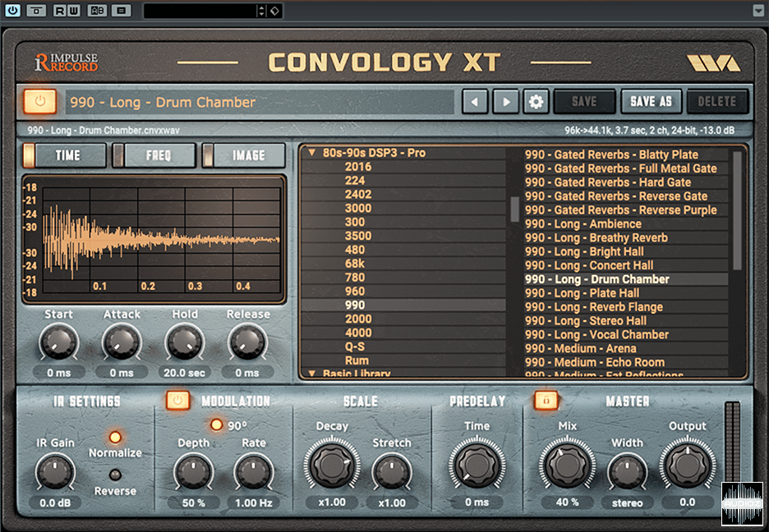Viewport: 769px width, 532px height.
Task: Click the waveform display in TIME view
Action: tap(154, 240)
